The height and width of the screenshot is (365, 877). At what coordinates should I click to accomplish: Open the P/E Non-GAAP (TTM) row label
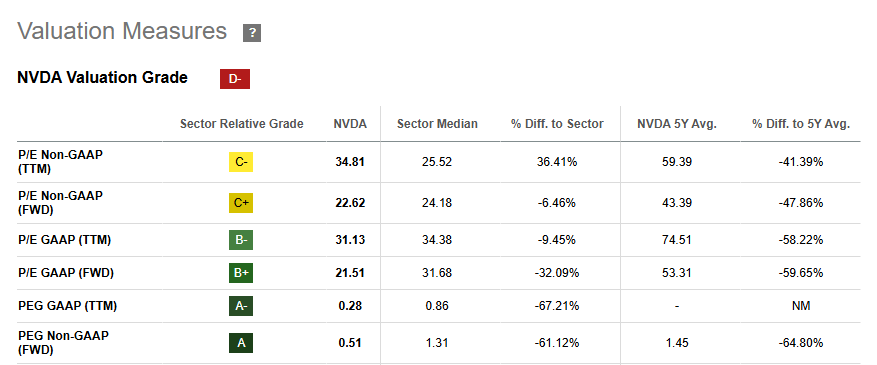coord(60,162)
